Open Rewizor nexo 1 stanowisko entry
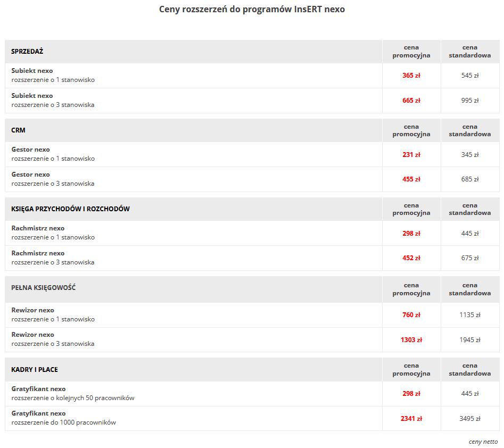 click(53, 314)
